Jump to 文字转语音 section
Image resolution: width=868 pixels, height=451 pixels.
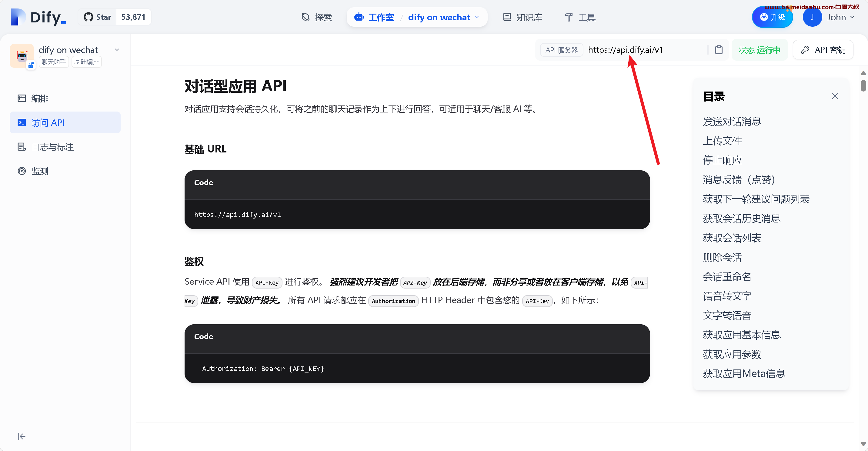(x=727, y=316)
